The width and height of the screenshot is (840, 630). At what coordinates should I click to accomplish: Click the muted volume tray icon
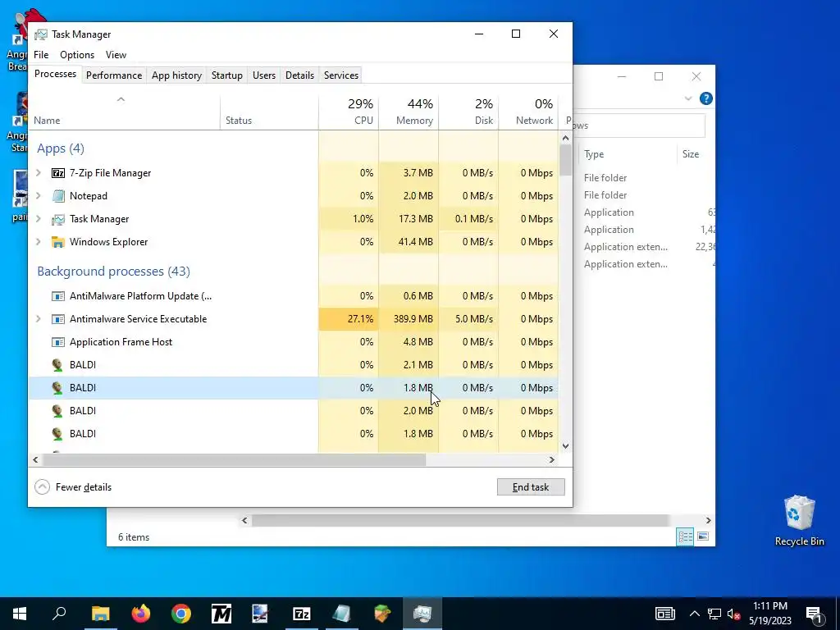[x=734, y=614]
